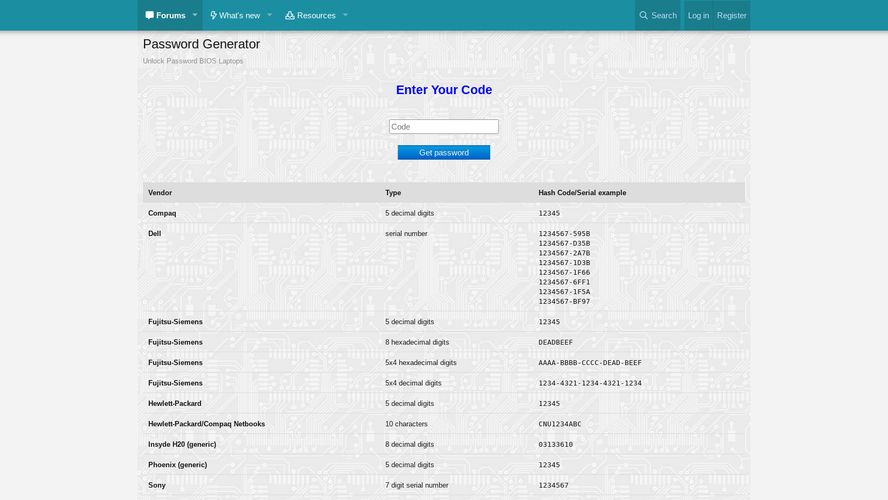This screenshot has width=888, height=500.
Task: Select the CNU1234ABC example code
Action: [560, 424]
